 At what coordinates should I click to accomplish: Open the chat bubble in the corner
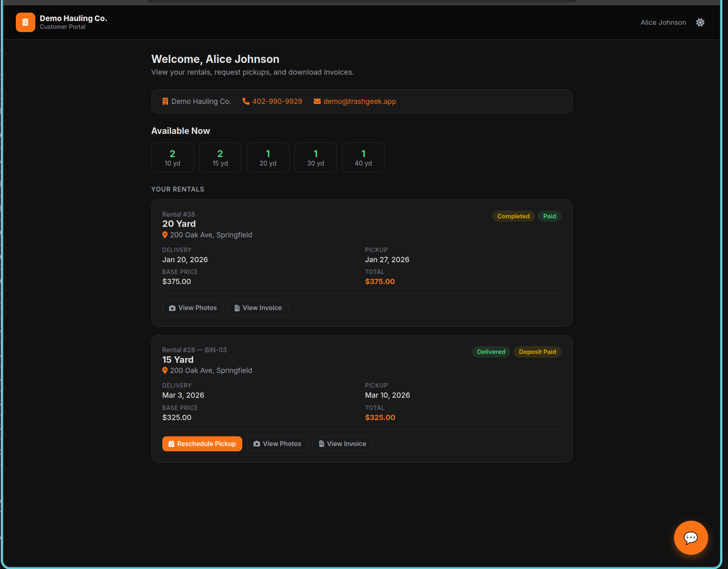coord(690,538)
